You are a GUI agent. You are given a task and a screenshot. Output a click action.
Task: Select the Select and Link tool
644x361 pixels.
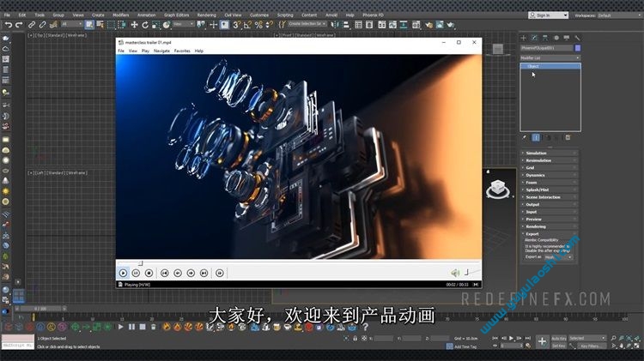pyautogui.click(x=32, y=25)
